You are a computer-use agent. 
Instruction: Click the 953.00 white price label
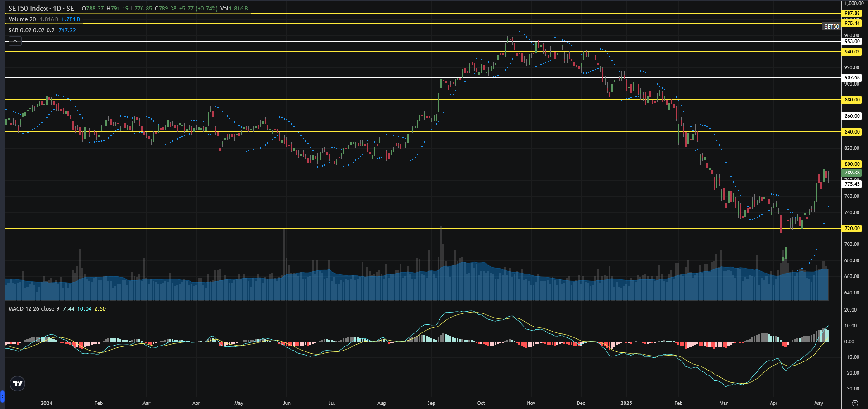coord(852,41)
